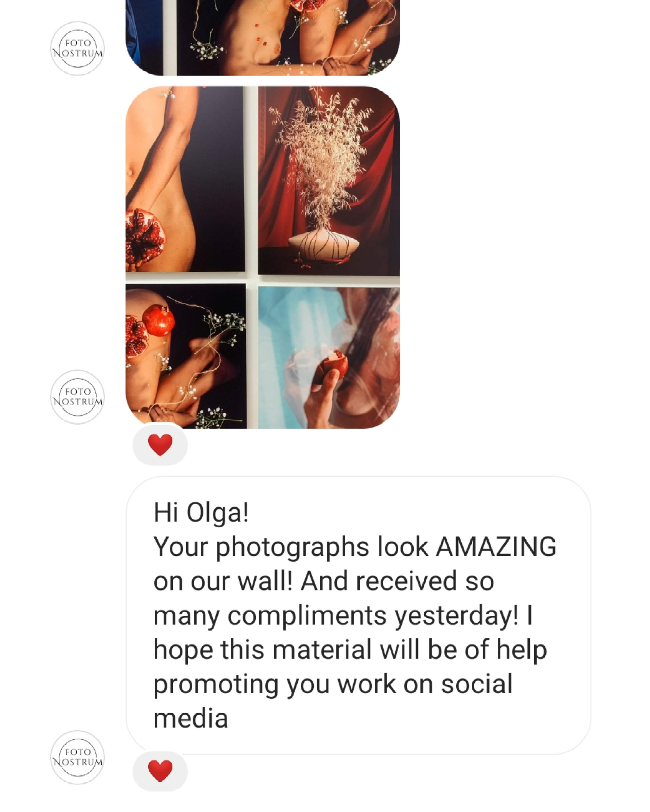Tap Foto Nostrum avatar beside collage photo
This screenshot has height=812, width=650.
[77, 397]
